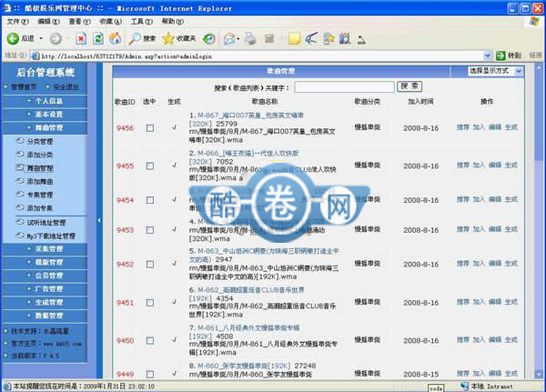Click the keyword search input field

tap(344, 86)
